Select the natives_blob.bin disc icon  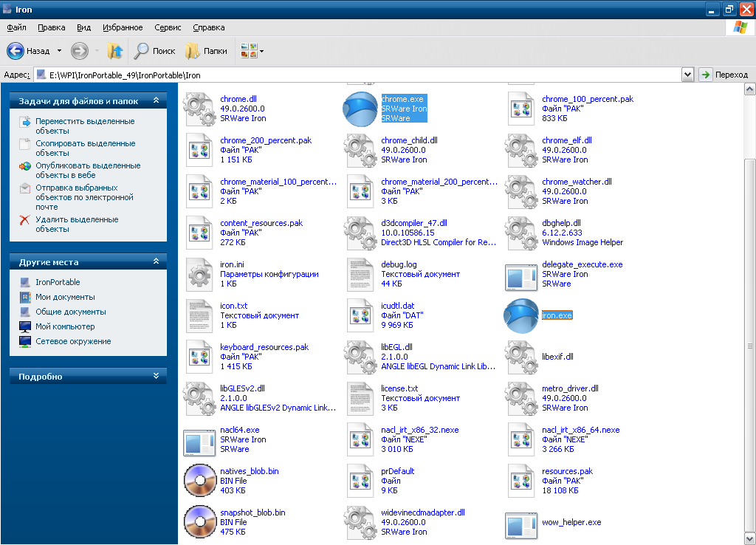point(199,481)
